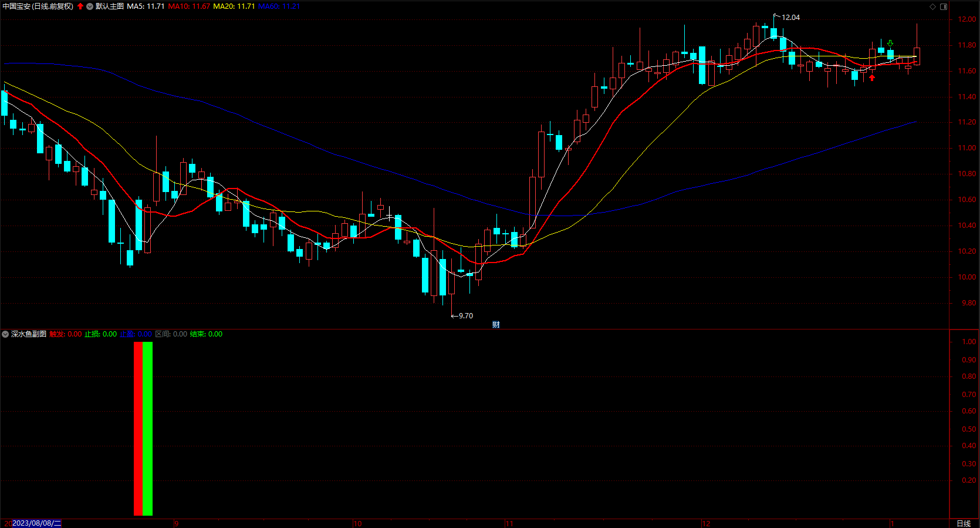Select the MA10: 11.67 indicator label

189,6
